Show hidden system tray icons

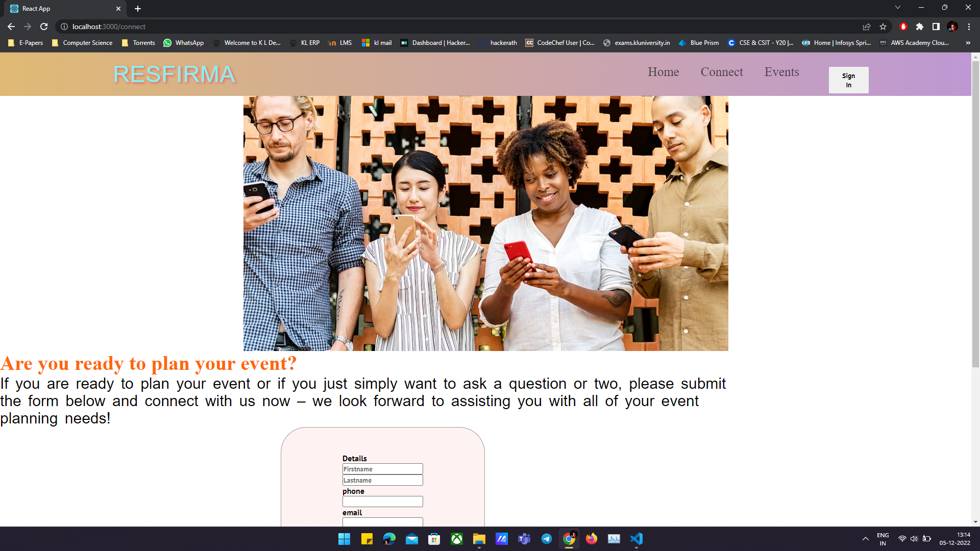[x=866, y=539]
